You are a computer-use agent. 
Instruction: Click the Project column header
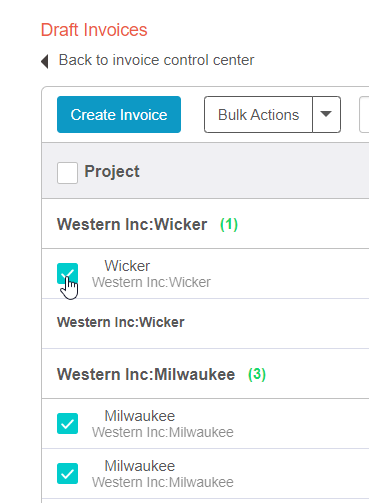coord(112,172)
